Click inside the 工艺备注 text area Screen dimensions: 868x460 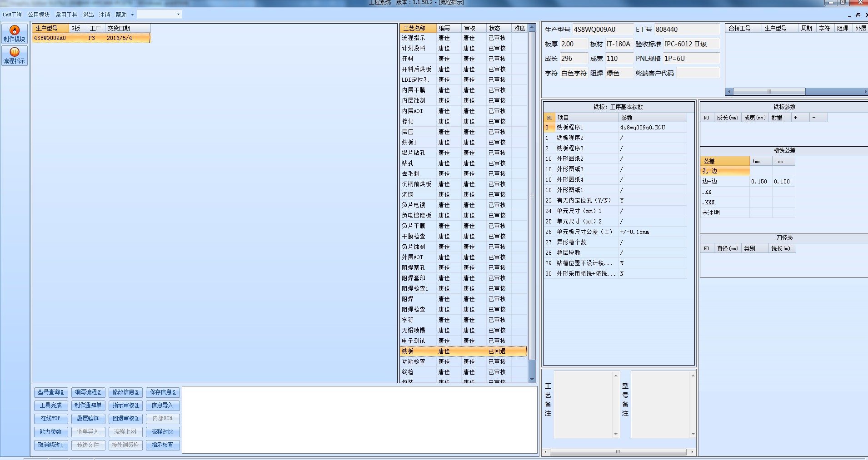pyautogui.click(x=583, y=405)
